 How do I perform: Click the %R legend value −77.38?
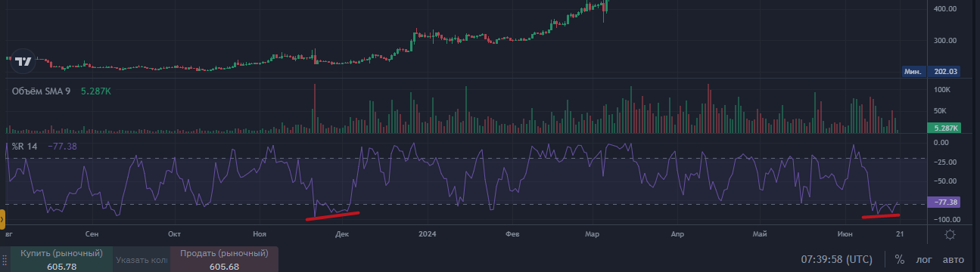click(x=62, y=147)
